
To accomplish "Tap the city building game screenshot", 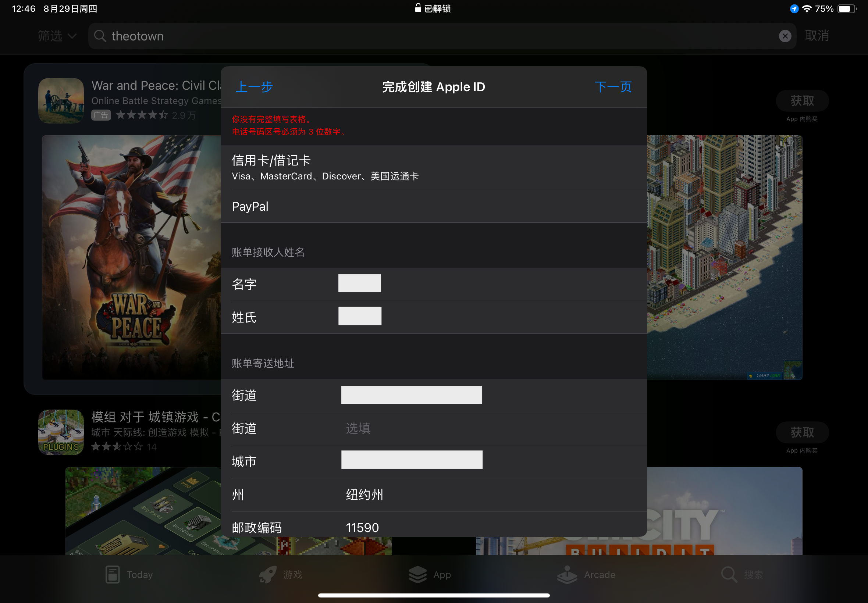I will click(x=724, y=257).
